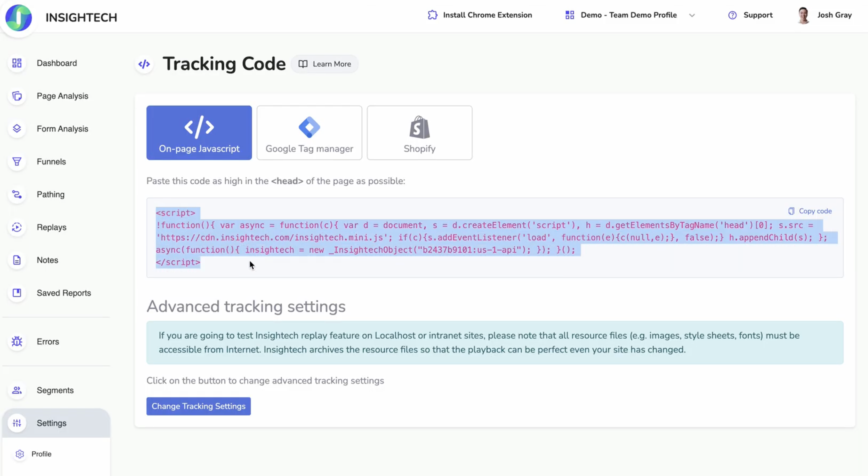868x476 pixels.
Task: Open the Support help icon
Action: (x=732, y=15)
